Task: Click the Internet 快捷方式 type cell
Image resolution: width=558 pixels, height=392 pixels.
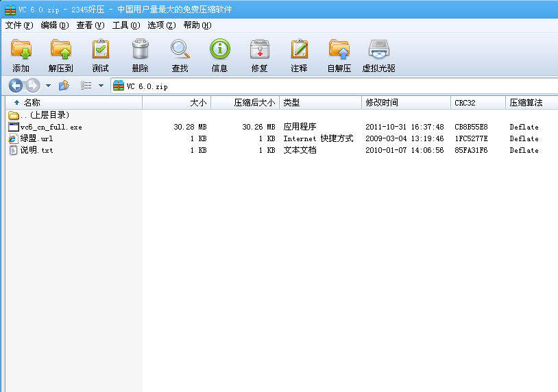Action: 318,138
